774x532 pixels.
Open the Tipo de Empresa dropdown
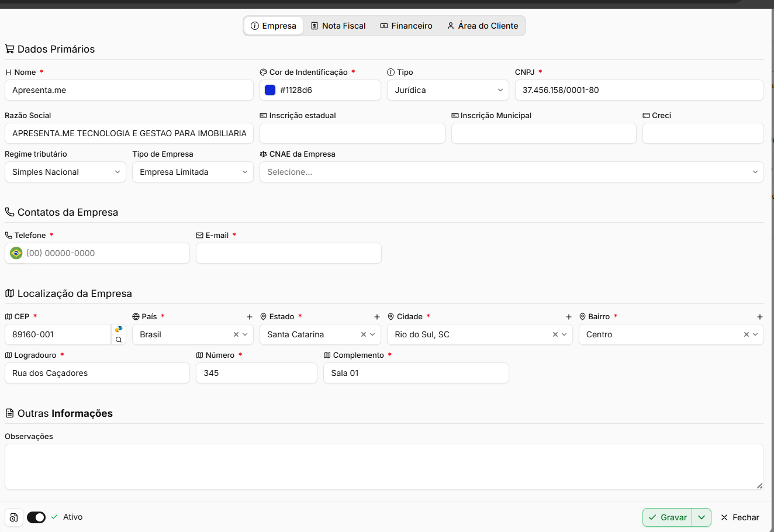193,172
